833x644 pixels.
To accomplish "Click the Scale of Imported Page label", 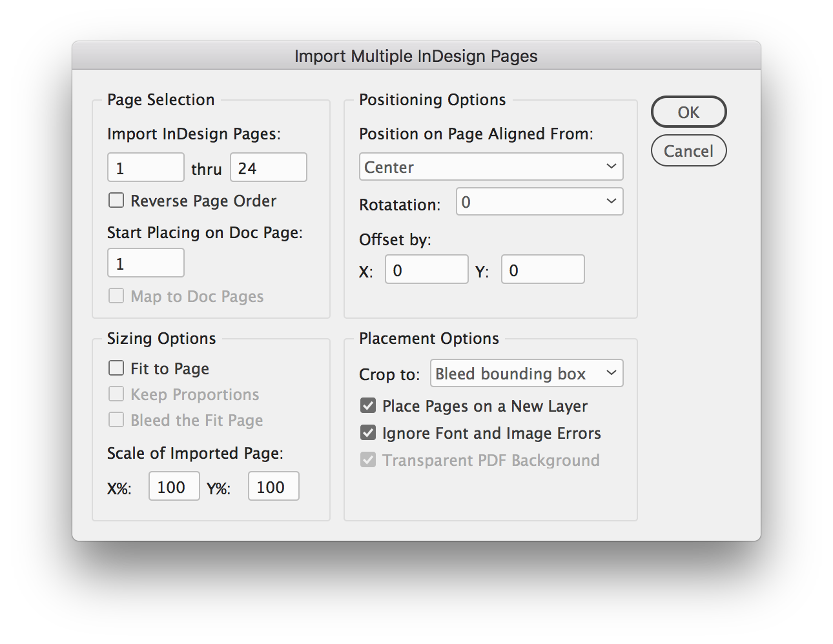I will [195, 453].
